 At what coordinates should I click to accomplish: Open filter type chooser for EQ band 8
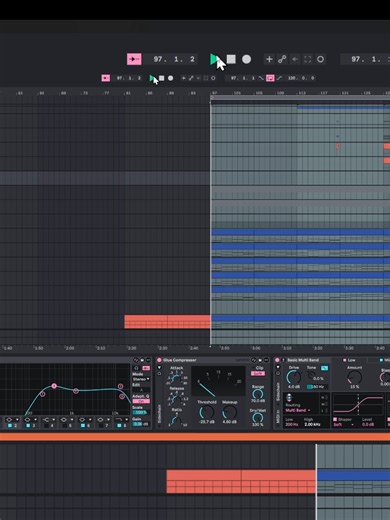pyautogui.click(x=121, y=420)
